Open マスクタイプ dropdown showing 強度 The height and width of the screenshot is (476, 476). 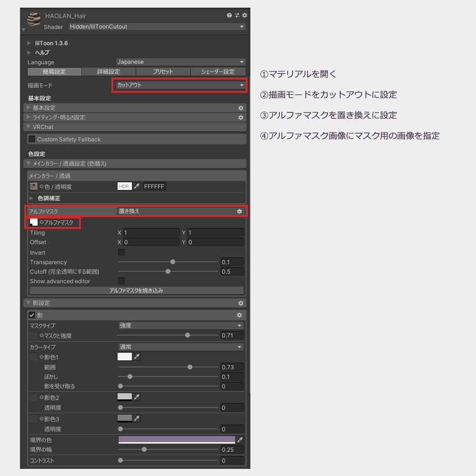tap(180, 326)
